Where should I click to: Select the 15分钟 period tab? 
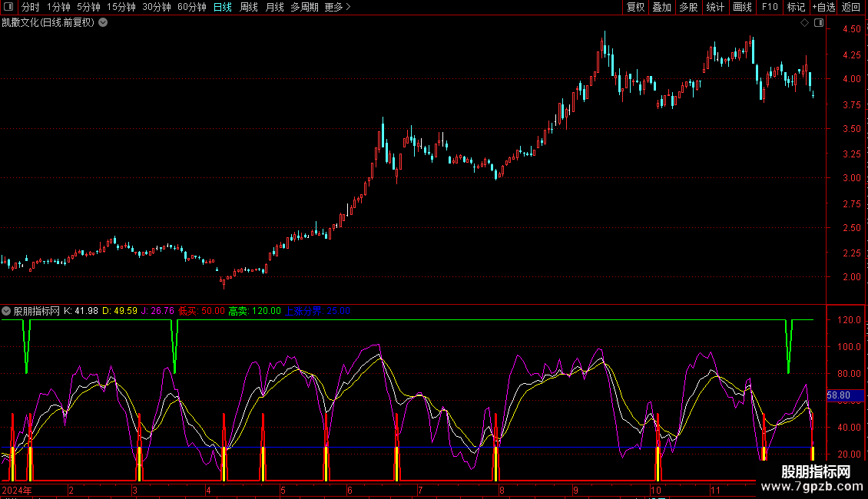coord(121,7)
